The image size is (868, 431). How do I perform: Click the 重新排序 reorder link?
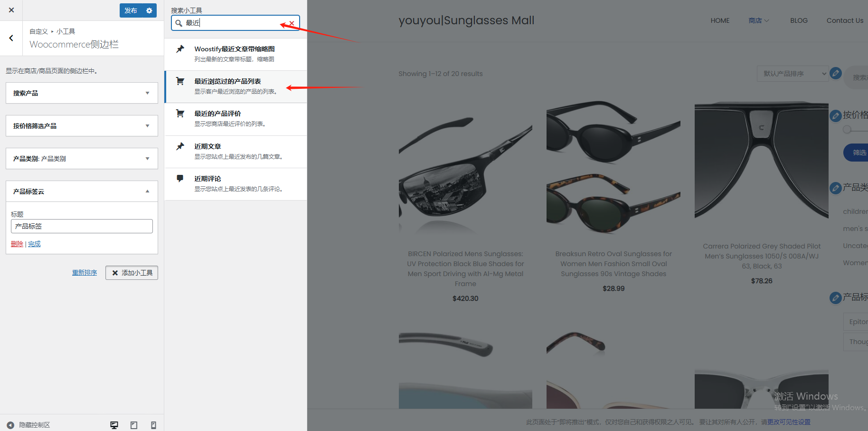coord(85,273)
